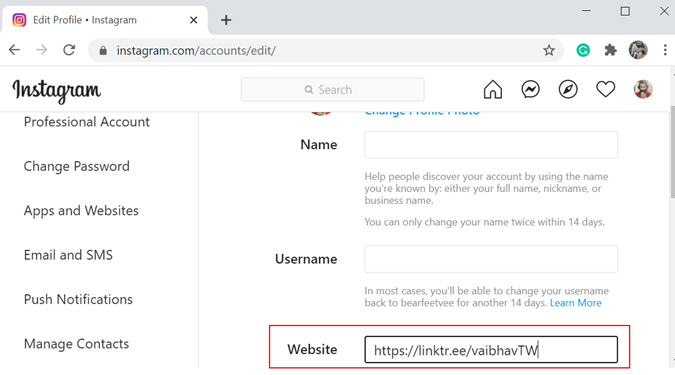Screen dimensions: 675x375
Task: Open Chrome profile avatar
Action: click(x=638, y=50)
